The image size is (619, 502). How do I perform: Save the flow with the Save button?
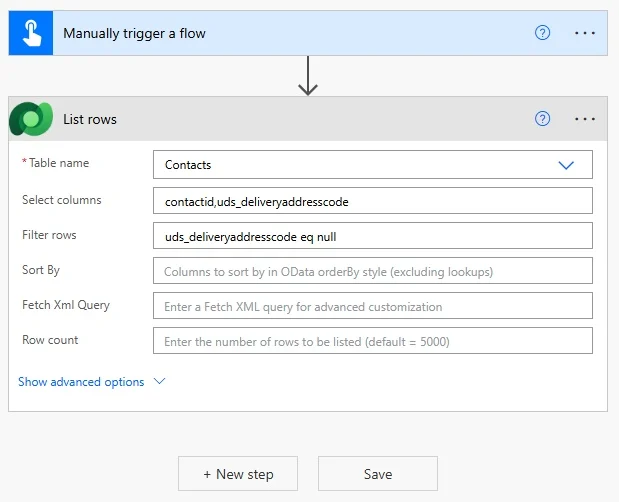click(377, 474)
